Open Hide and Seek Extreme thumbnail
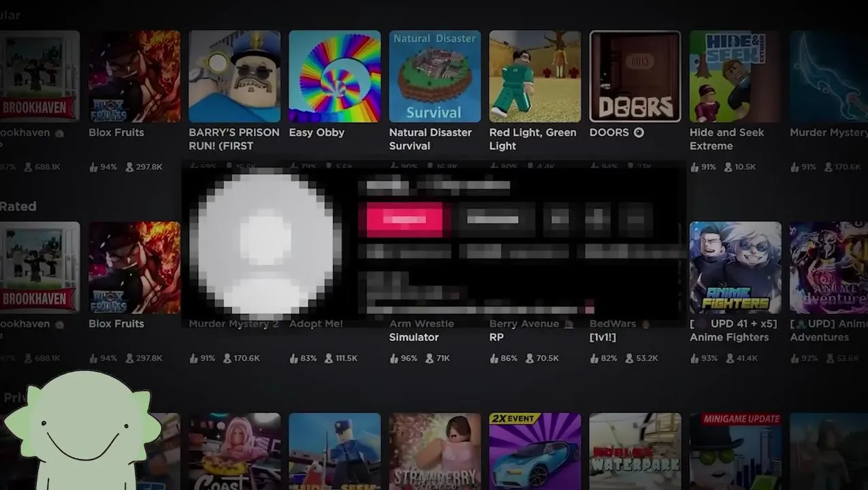Viewport: 868px width, 490px height. point(735,76)
